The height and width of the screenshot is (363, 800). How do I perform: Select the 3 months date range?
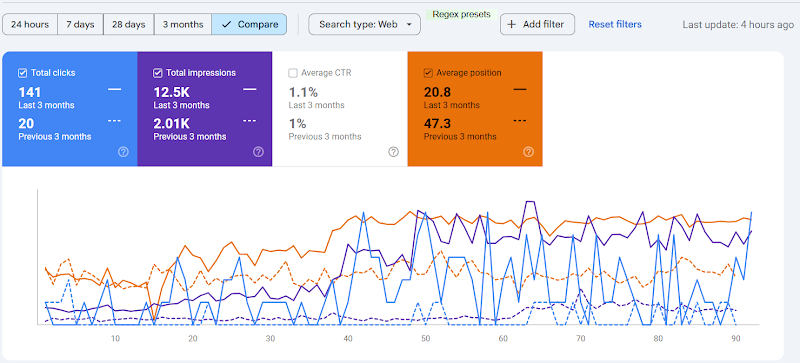pyautogui.click(x=183, y=25)
